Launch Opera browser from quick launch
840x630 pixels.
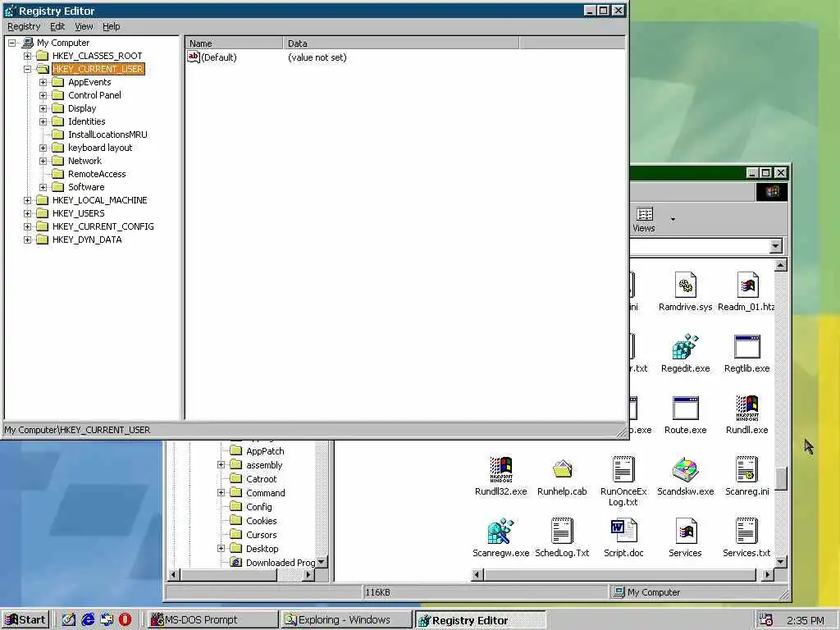pos(125,620)
